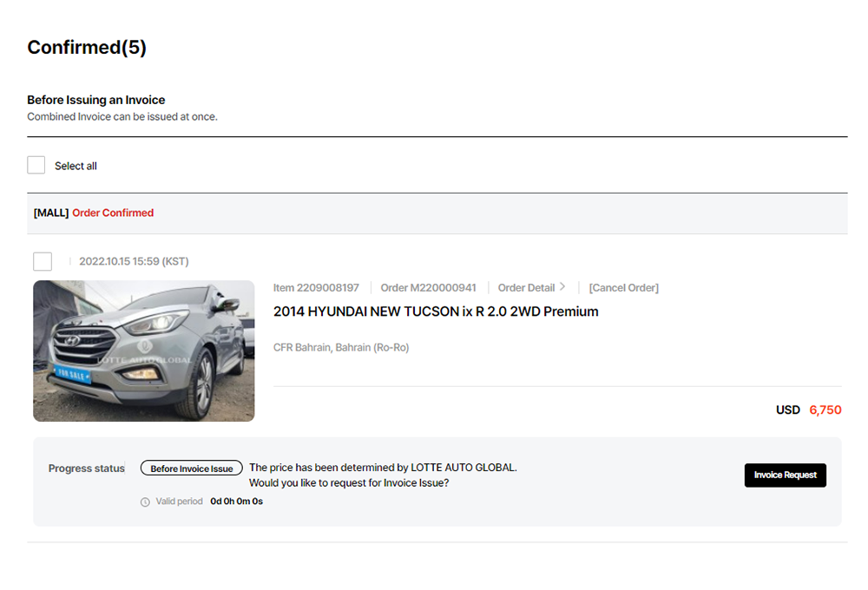Check the order box dated 2022.10.15 15:59
868x590 pixels.
coord(43,261)
